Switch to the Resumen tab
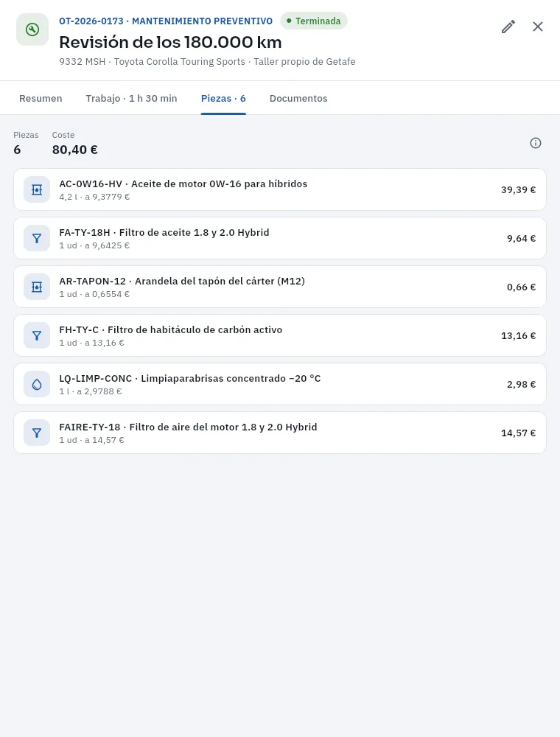The image size is (560, 737). click(x=41, y=98)
